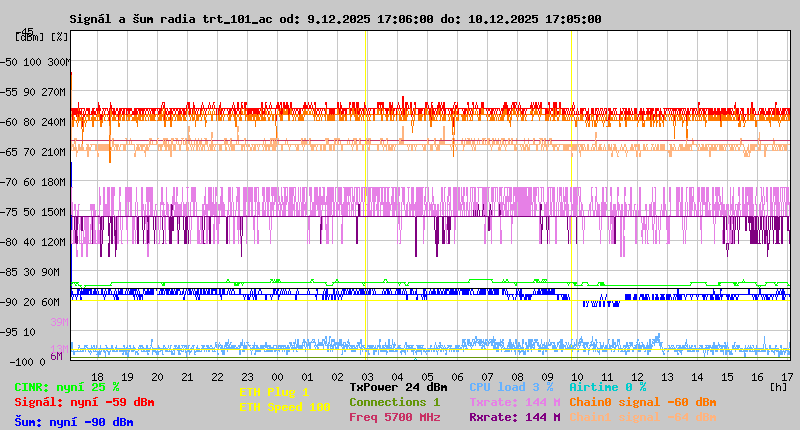This screenshot has width=800, height=430.
Task: Click the CINR legend entry in green
Action: tap(66, 387)
